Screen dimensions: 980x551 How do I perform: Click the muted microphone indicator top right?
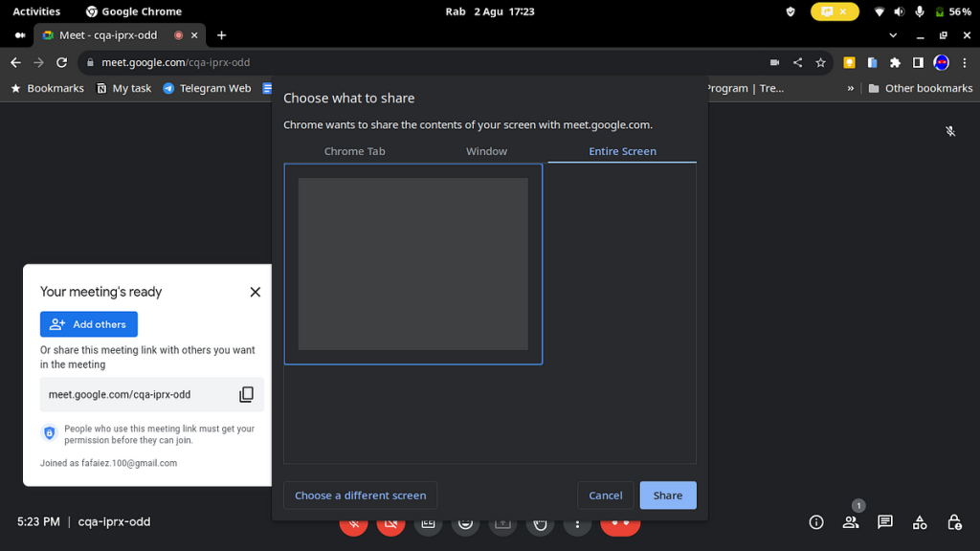click(950, 131)
